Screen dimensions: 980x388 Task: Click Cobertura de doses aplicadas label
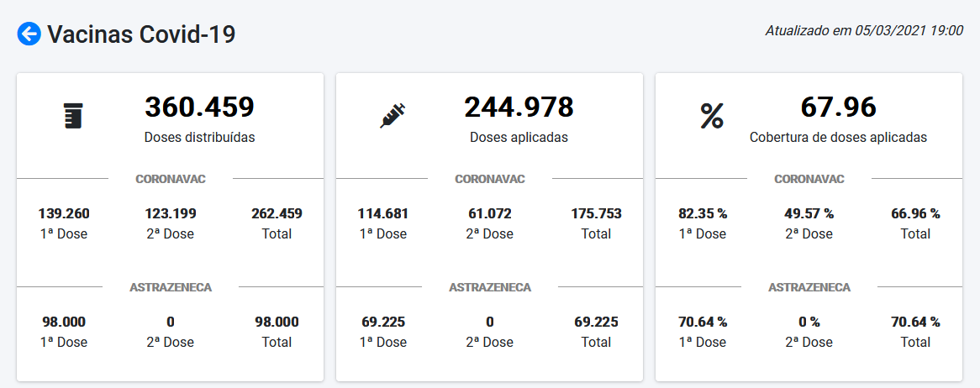coord(838,137)
